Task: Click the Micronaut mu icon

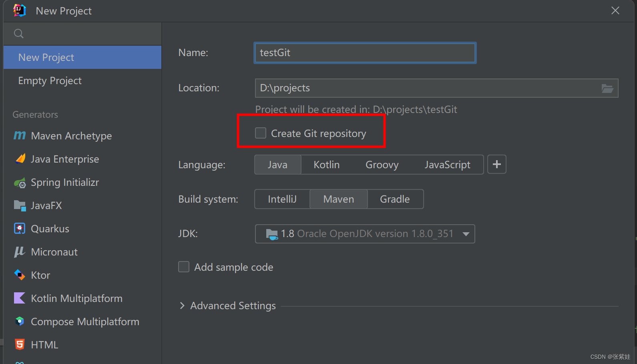Action: tap(20, 252)
